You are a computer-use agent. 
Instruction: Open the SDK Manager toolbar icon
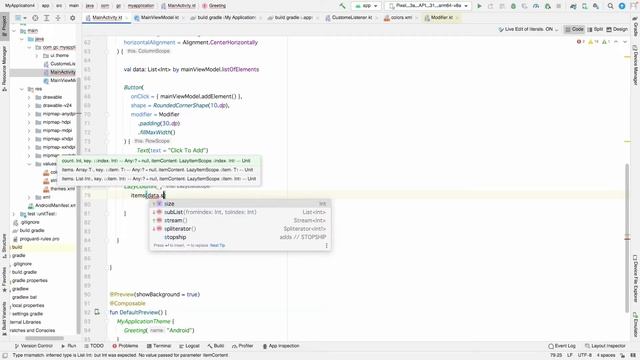(596, 6)
